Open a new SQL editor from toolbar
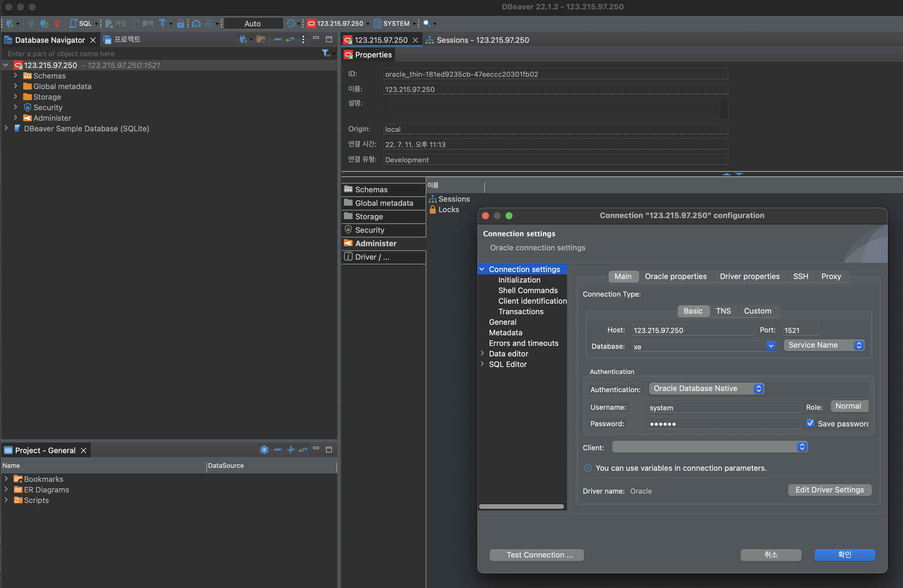The image size is (903, 588). pyautogui.click(x=81, y=23)
